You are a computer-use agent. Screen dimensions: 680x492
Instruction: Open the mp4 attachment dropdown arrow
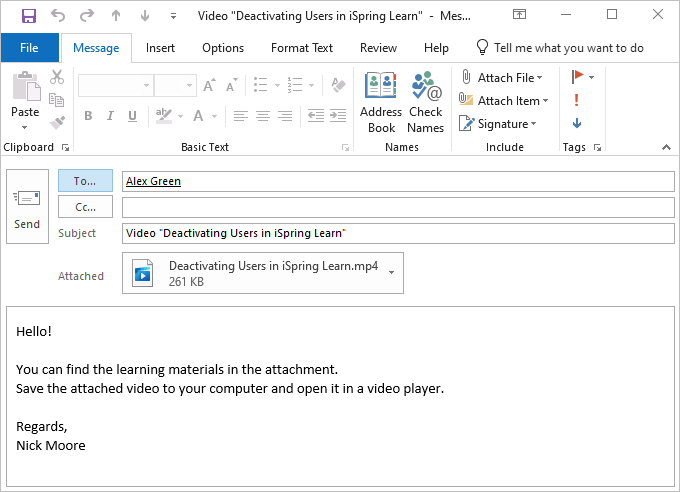pos(392,273)
